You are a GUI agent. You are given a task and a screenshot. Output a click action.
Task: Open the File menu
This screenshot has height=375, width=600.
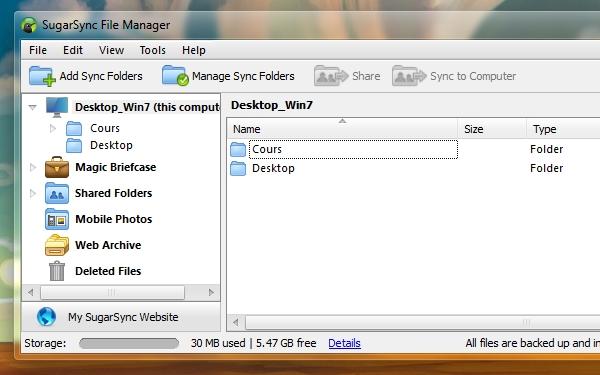(38, 50)
